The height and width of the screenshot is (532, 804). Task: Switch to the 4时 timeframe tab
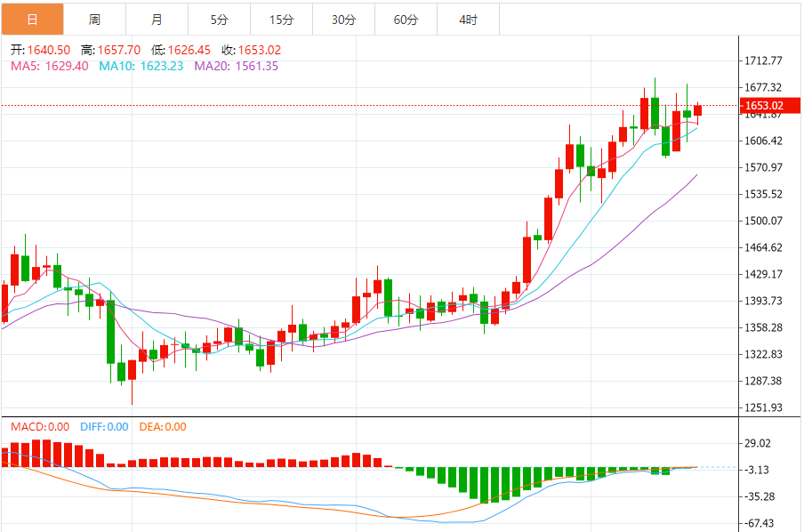(468, 19)
